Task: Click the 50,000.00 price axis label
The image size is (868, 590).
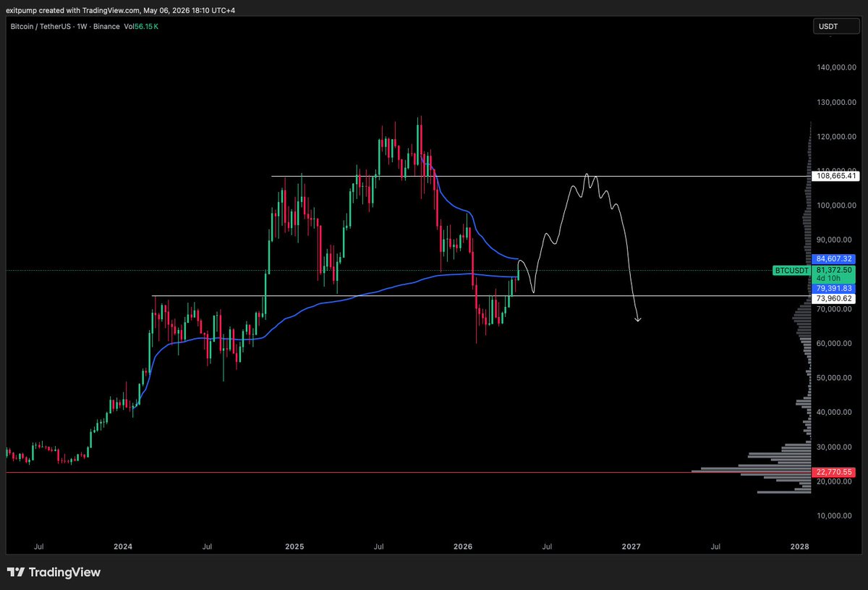Action: pyautogui.click(x=835, y=378)
